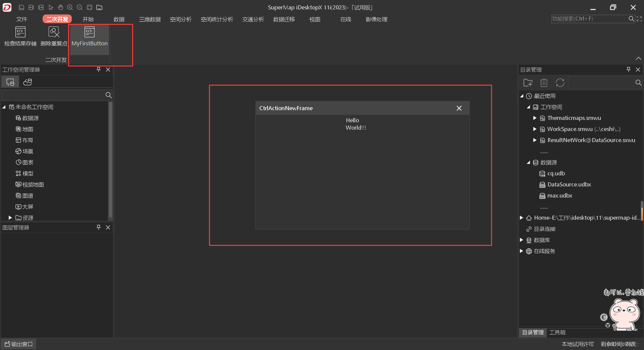Switch to the 开始 ribbon tab
This screenshot has height=350, width=644.
pos(88,19)
